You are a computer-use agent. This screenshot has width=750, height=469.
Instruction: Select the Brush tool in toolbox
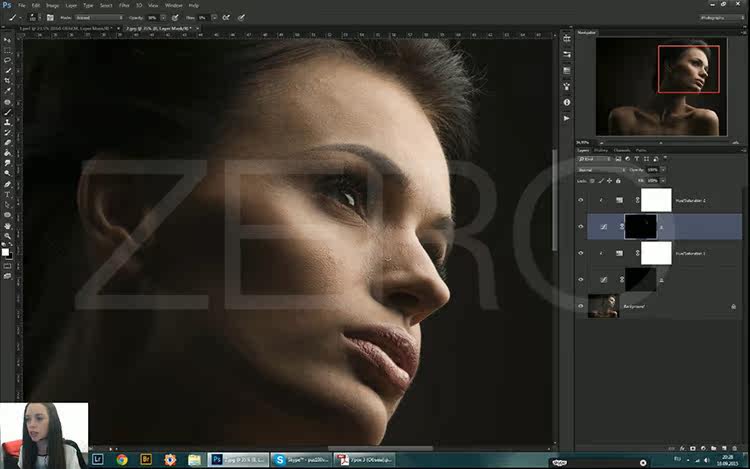[x=7, y=112]
